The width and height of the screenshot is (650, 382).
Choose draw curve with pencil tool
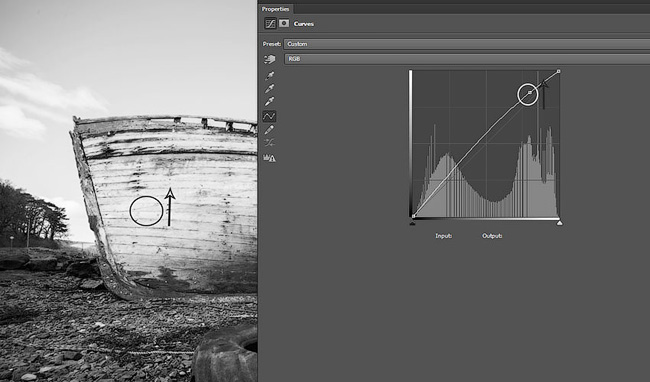pyautogui.click(x=269, y=130)
